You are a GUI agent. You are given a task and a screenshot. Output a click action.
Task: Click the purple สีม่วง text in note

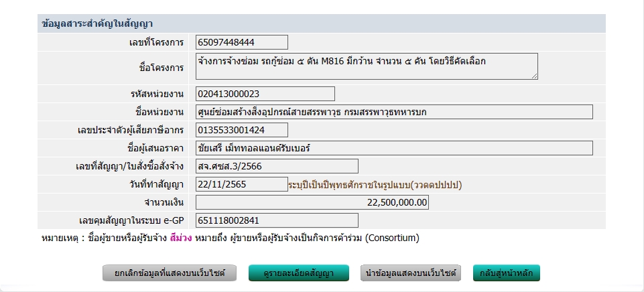click(x=181, y=238)
